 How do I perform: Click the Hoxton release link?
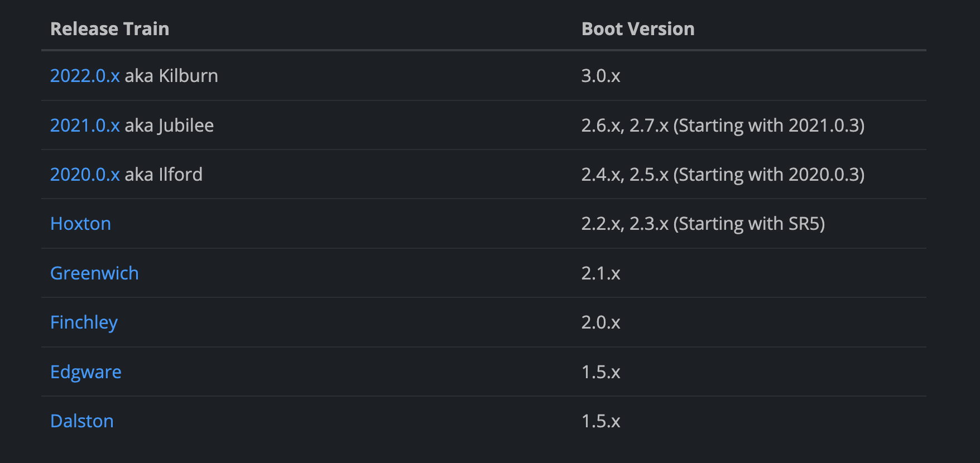80,224
